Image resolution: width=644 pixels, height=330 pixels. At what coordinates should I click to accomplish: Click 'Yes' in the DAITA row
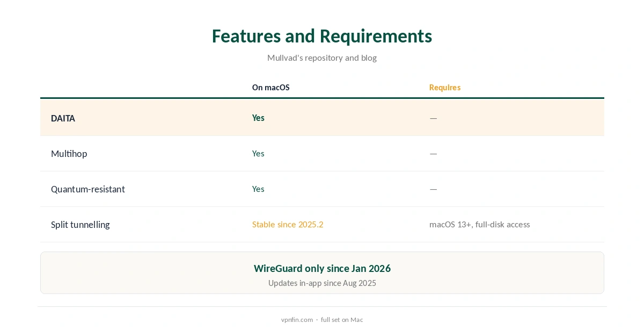(258, 118)
